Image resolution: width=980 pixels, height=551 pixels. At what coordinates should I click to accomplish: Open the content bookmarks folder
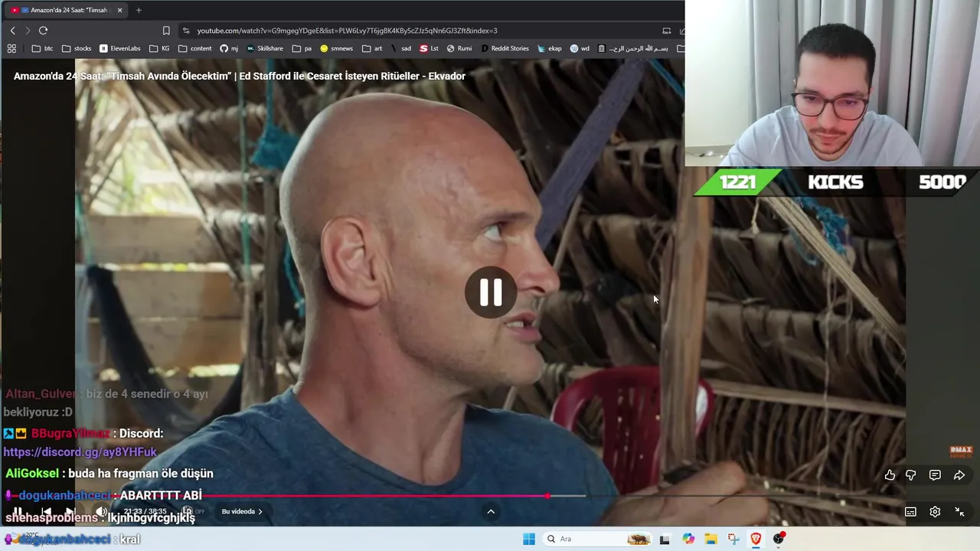pos(195,48)
